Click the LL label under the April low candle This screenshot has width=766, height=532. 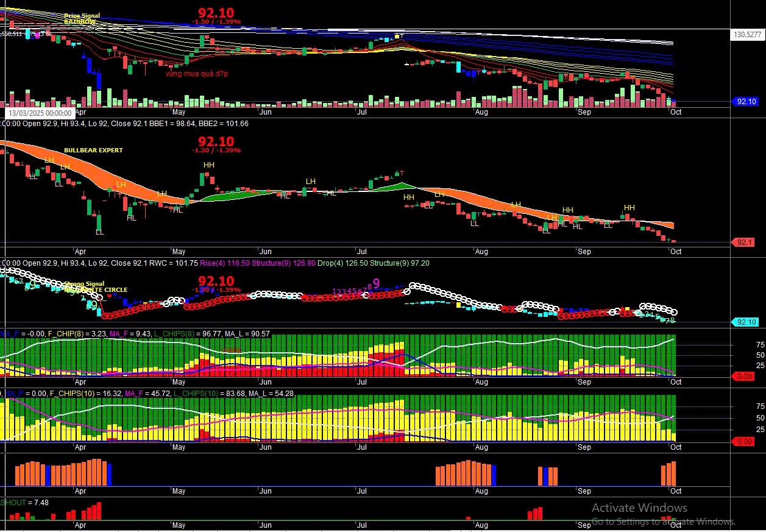[x=100, y=232]
